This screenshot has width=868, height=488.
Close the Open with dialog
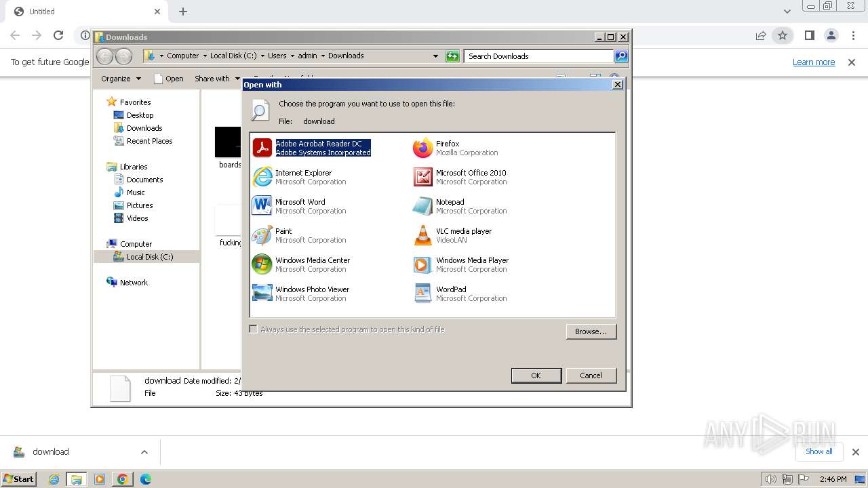[618, 85]
